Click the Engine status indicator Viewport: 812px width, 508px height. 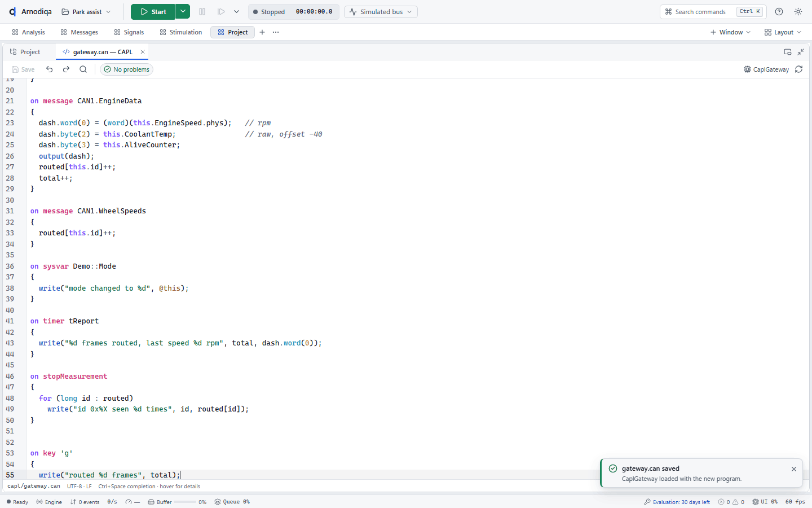point(49,502)
